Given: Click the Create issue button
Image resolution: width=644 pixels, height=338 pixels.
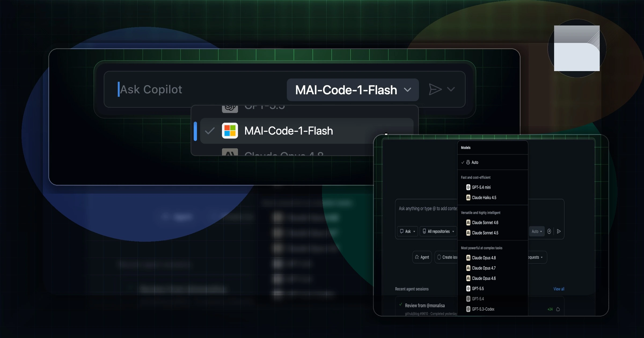Looking at the screenshot, I should pos(446,257).
